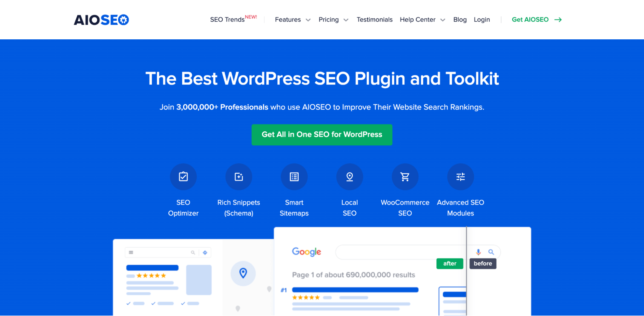644x316 pixels.
Task: Click the Local SEO label
Action: click(350, 208)
